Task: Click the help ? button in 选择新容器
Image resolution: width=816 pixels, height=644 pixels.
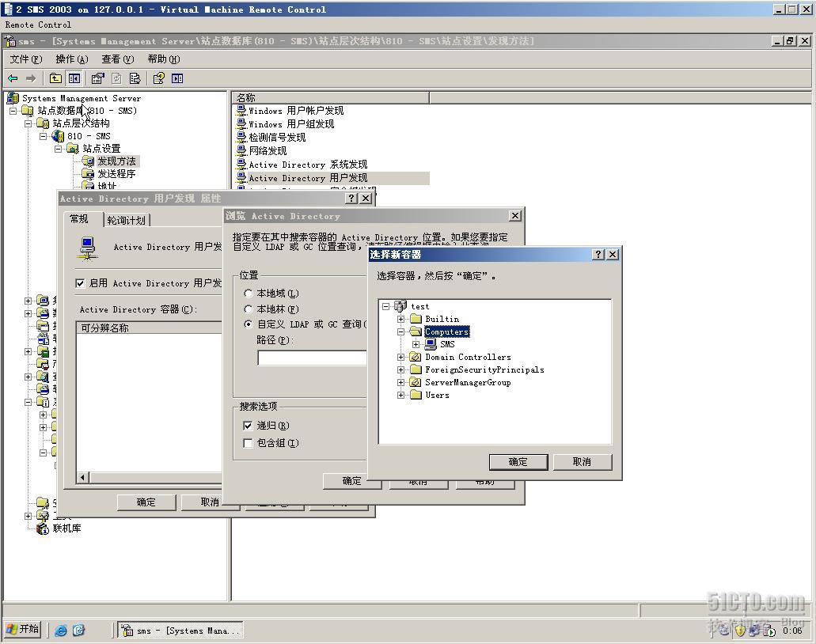Action: tap(598, 255)
